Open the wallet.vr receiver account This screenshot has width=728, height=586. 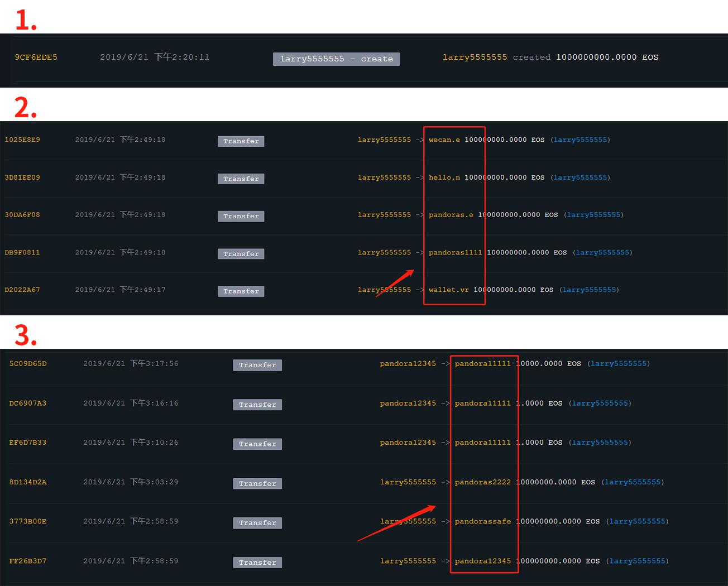(x=449, y=290)
